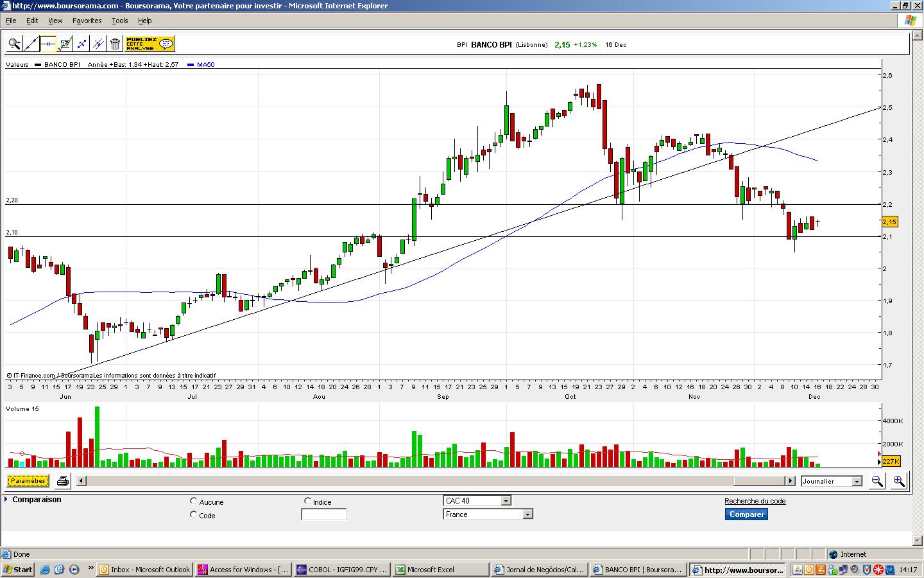Click the Internet zone globe in status bar

[x=833, y=554]
